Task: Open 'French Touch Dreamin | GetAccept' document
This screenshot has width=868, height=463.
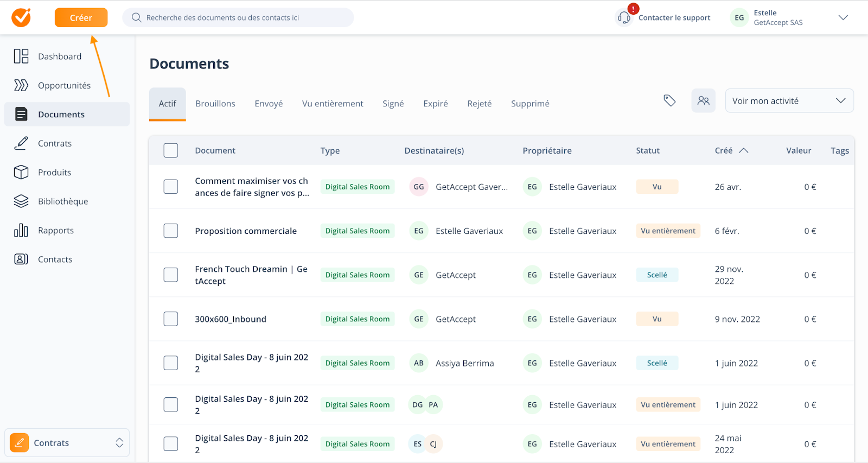Action: click(x=251, y=275)
